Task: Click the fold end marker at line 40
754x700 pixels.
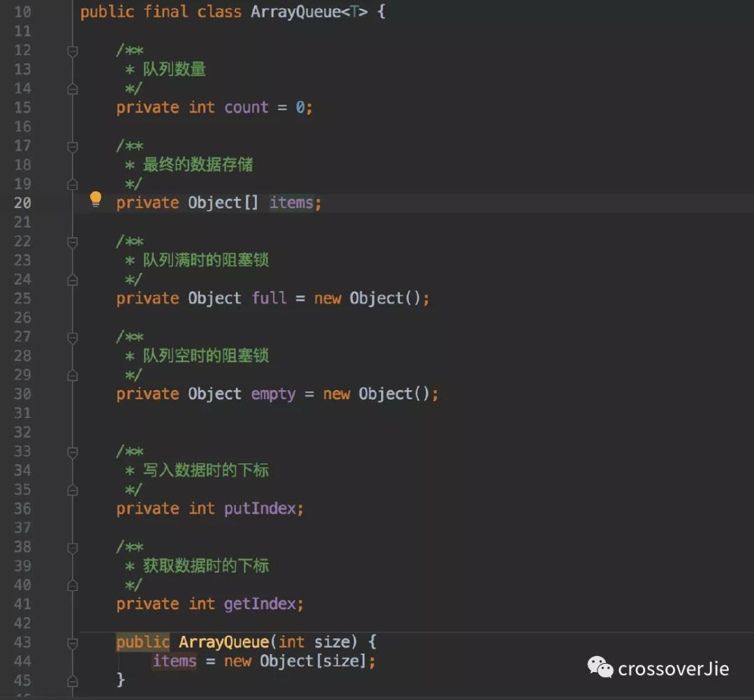Action: (73, 586)
